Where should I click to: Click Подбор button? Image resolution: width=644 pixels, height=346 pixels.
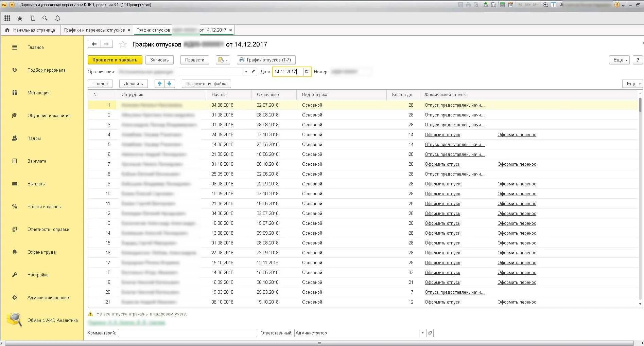click(x=100, y=84)
